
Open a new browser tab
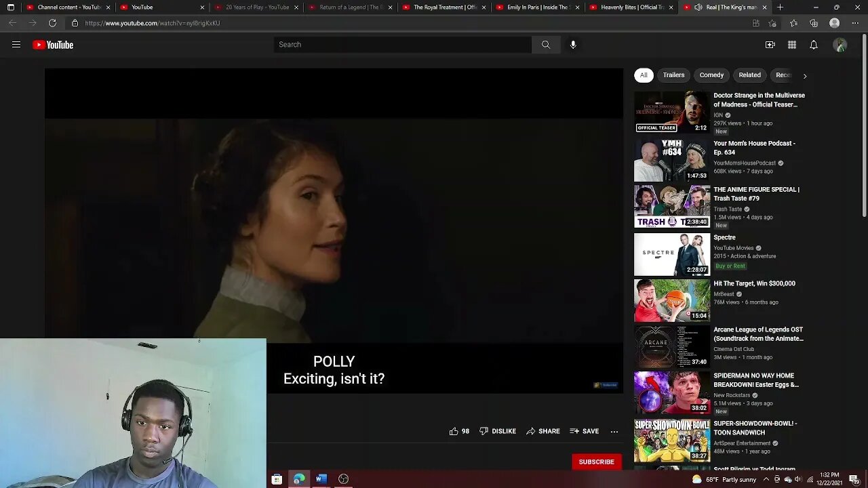[x=780, y=7]
